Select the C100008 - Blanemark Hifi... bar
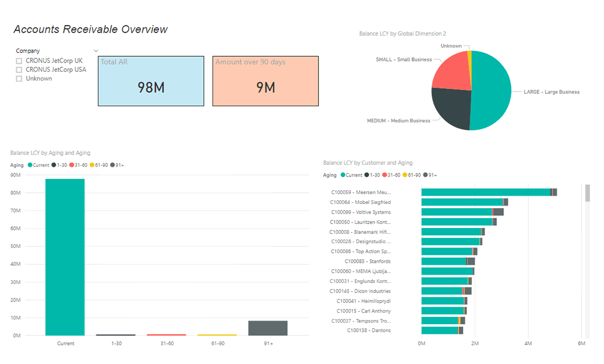Image resolution: width=604 pixels, height=364 pixels. coord(453,232)
